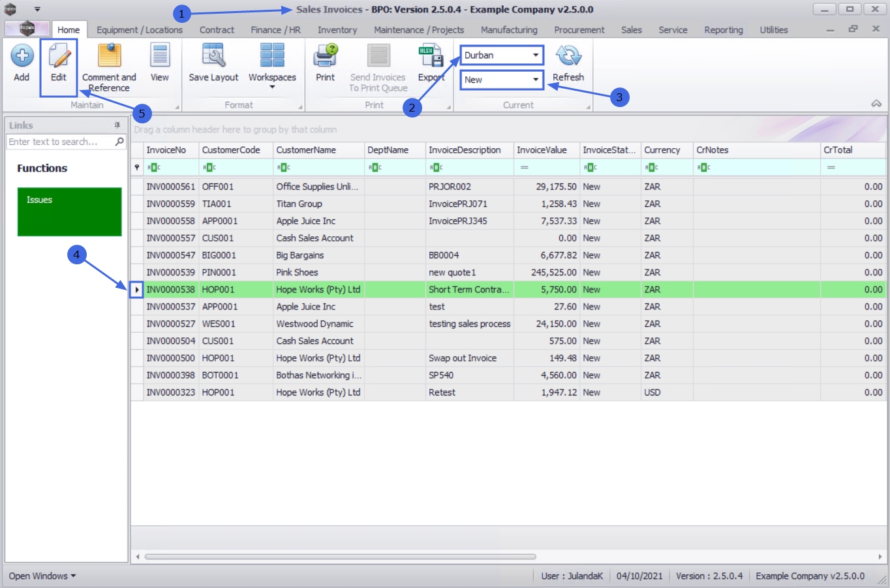Open quick access toolbar dropdown arrow
Image resolution: width=890 pixels, height=588 pixels.
37,10
